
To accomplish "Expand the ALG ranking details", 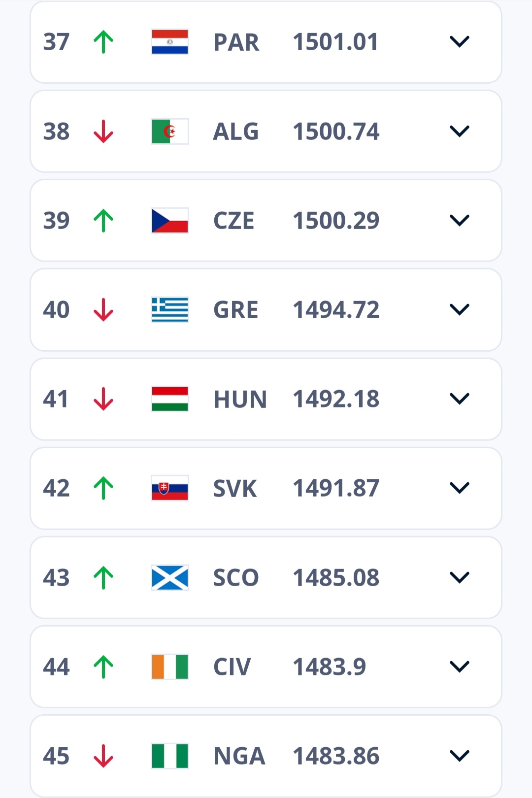I will [x=460, y=132].
